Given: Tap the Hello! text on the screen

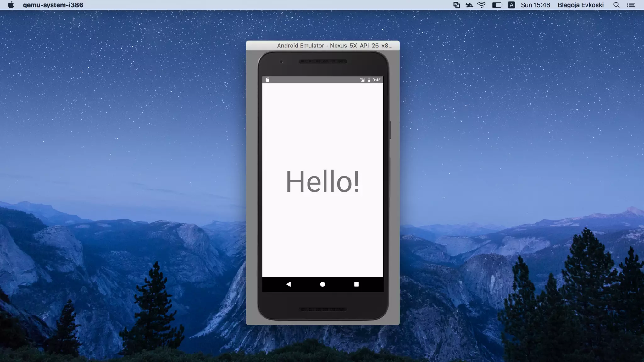Looking at the screenshot, I should (322, 181).
